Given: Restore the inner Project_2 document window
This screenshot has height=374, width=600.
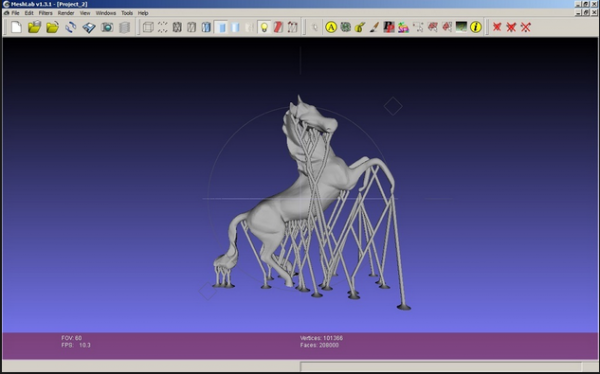Looking at the screenshot, I should pos(586,13).
